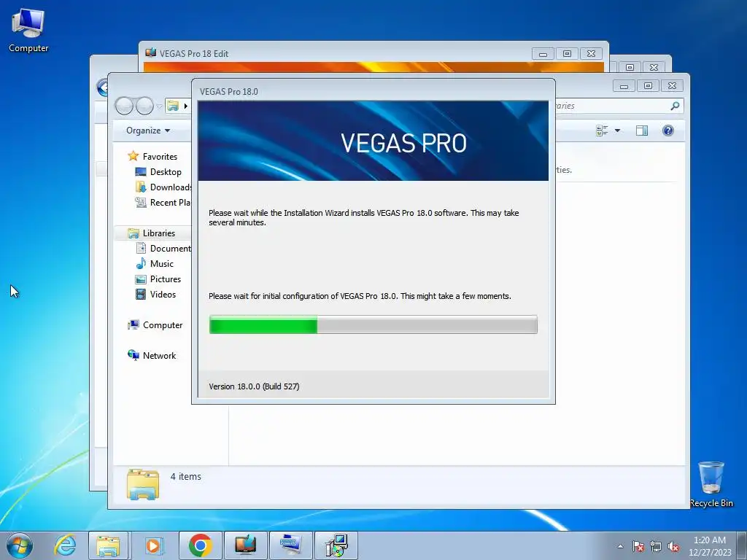Switch to installer taskbar icon
The width and height of the screenshot is (747, 560).
pyautogui.click(x=336, y=545)
